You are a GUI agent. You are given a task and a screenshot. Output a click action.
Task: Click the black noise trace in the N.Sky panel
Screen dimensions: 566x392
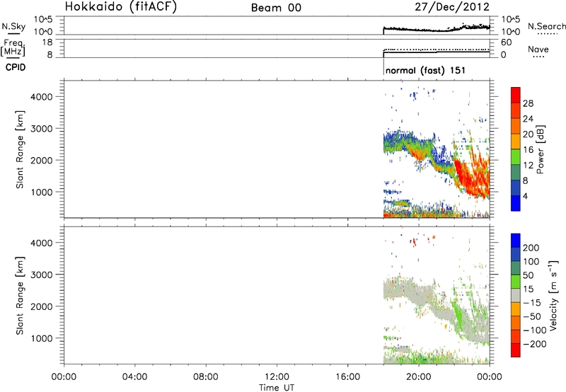(436, 29)
